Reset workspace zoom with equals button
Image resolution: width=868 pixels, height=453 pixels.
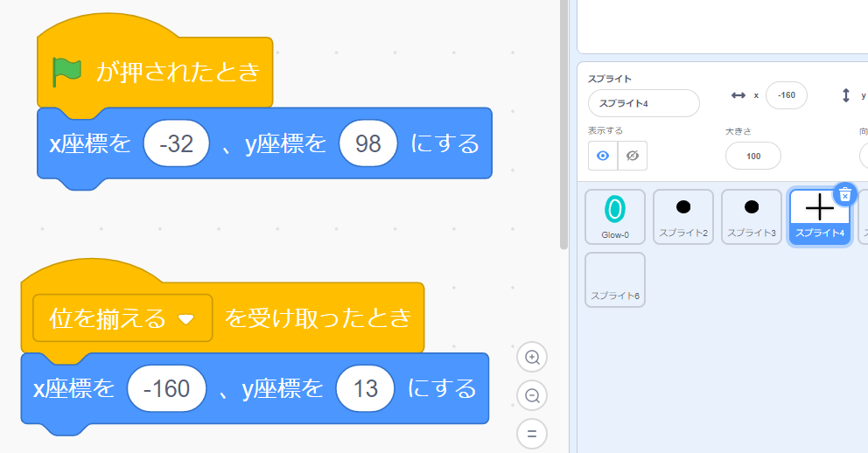[x=531, y=433]
